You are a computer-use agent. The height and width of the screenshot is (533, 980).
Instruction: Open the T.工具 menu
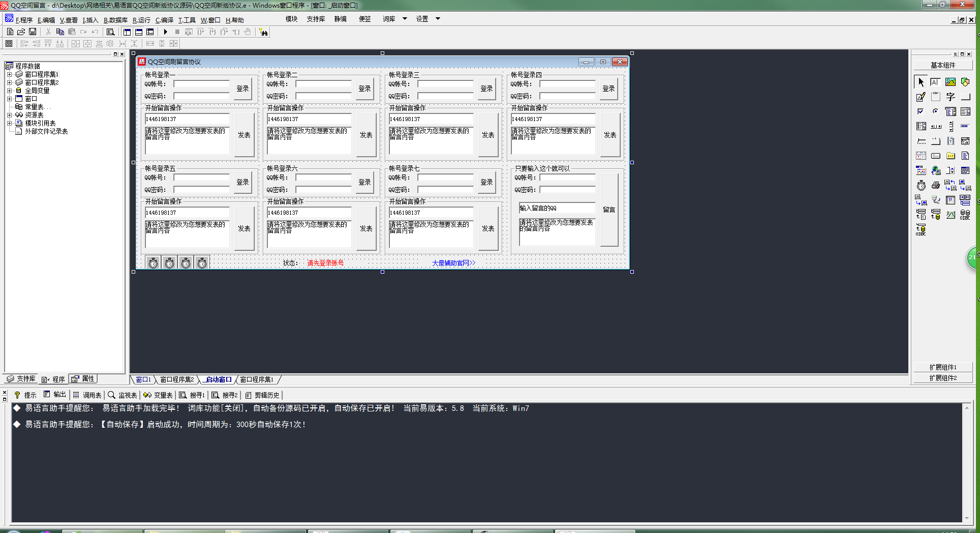click(187, 20)
